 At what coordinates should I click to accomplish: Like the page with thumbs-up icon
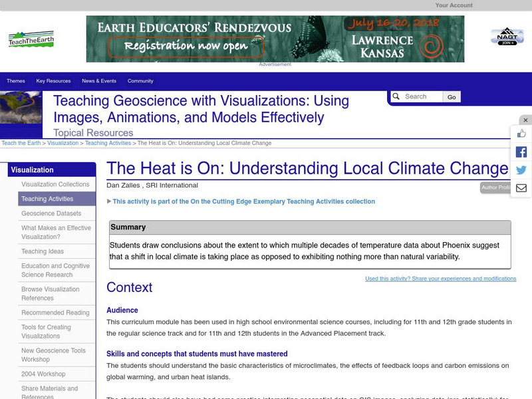pos(521,134)
